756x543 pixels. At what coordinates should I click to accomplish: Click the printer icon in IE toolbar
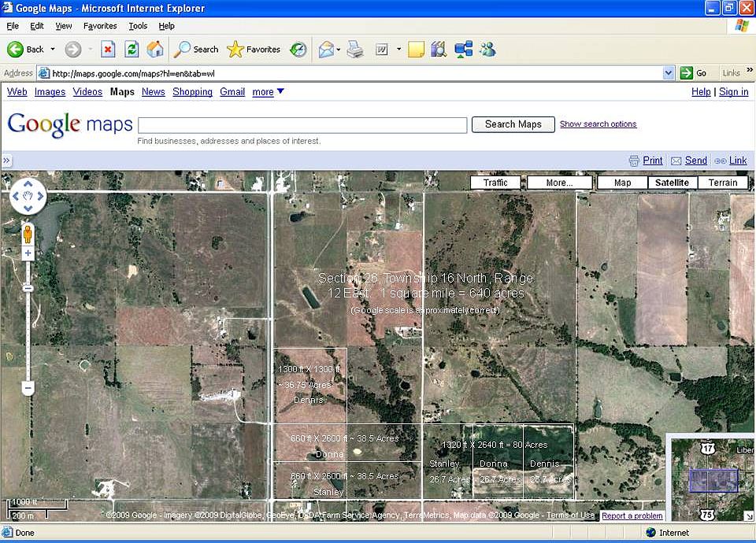pos(355,49)
